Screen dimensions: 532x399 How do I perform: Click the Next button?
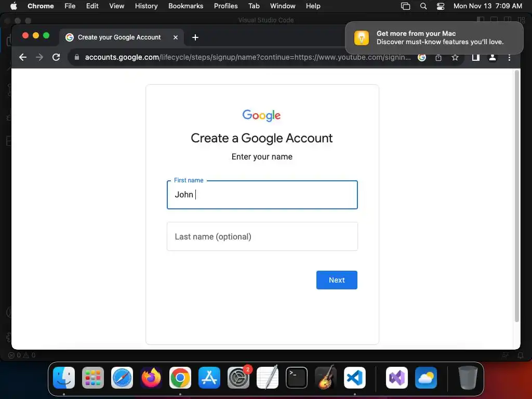pyautogui.click(x=337, y=280)
